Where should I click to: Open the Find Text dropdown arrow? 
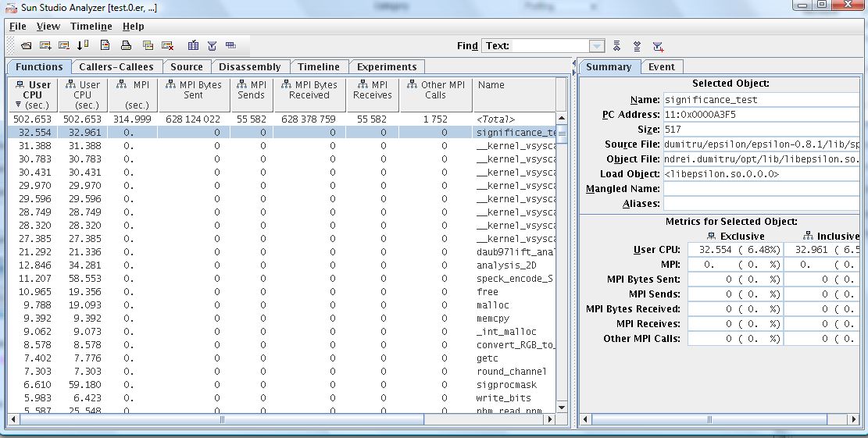pos(597,46)
